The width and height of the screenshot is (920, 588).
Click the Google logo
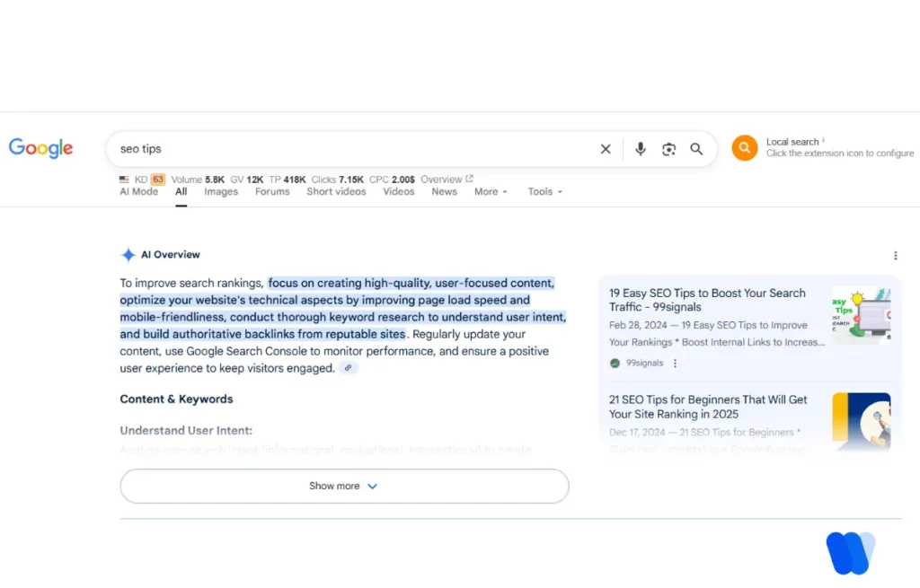pyautogui.click(x=40, y=148)
